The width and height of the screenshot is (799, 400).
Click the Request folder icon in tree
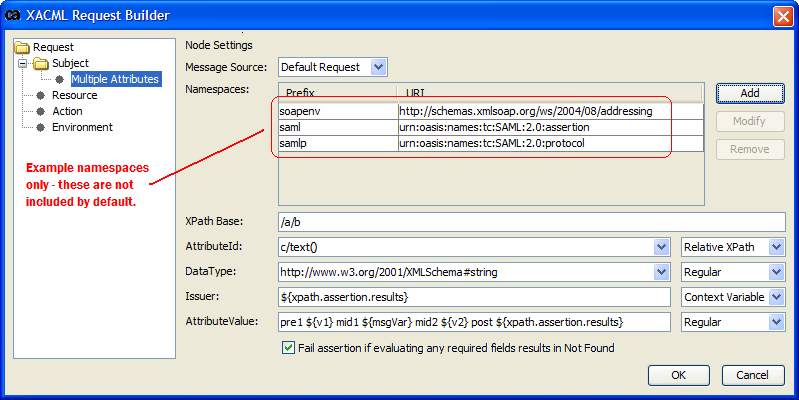[x=23, y=47]
